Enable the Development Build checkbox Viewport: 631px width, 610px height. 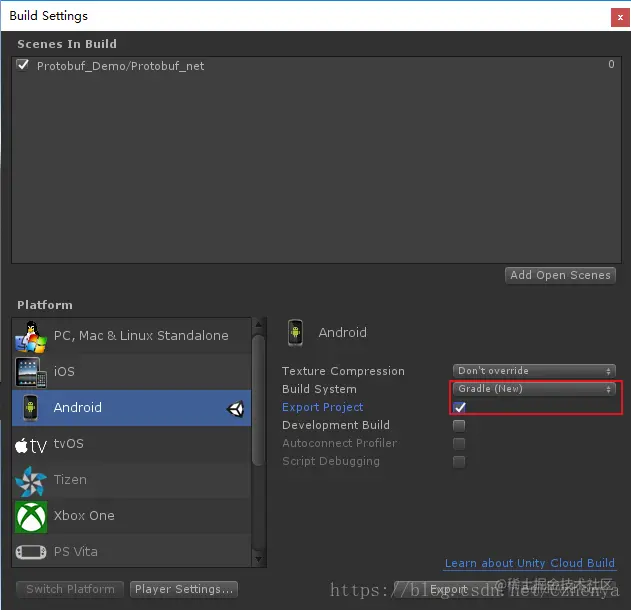pyautogui.click(x=459, y=425)
